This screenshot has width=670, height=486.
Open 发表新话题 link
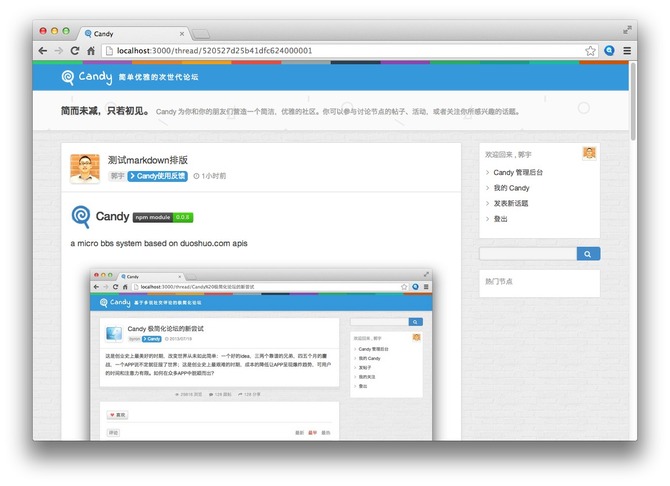point(511,203)
